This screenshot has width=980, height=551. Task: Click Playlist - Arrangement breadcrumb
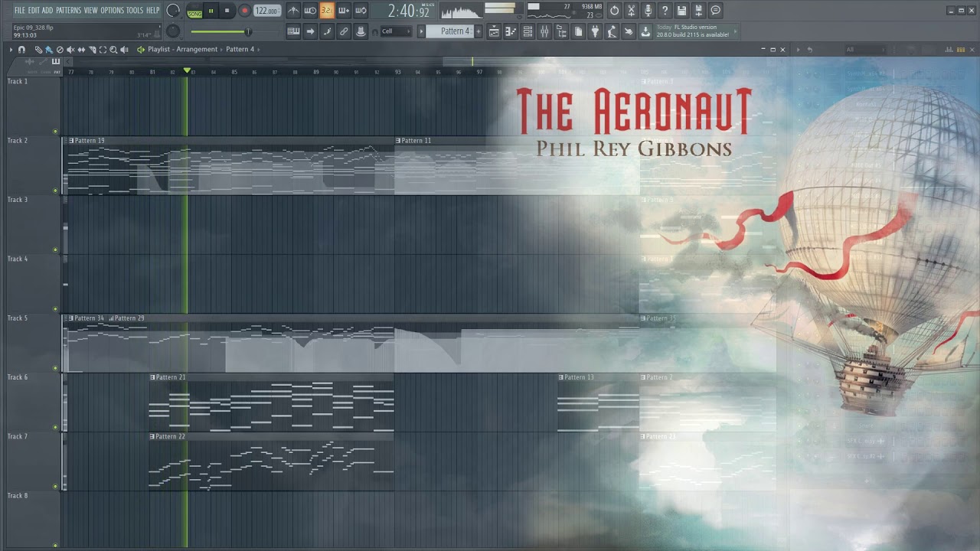click(x=182, y=49)
